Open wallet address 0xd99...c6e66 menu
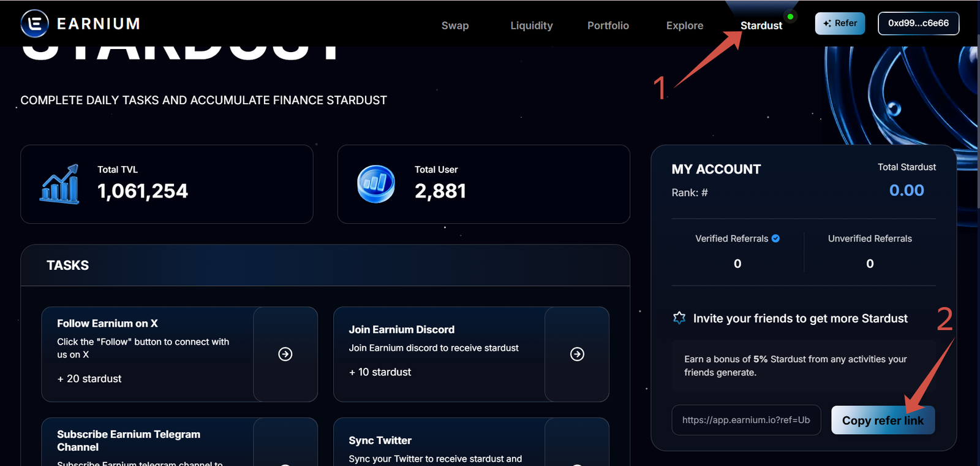 918,23
